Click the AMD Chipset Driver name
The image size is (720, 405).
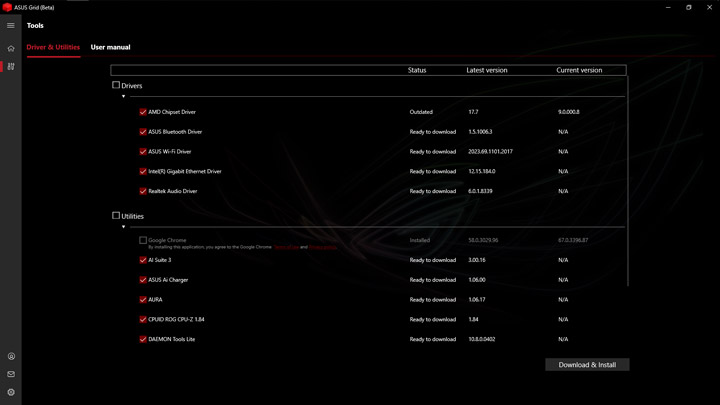172,112
